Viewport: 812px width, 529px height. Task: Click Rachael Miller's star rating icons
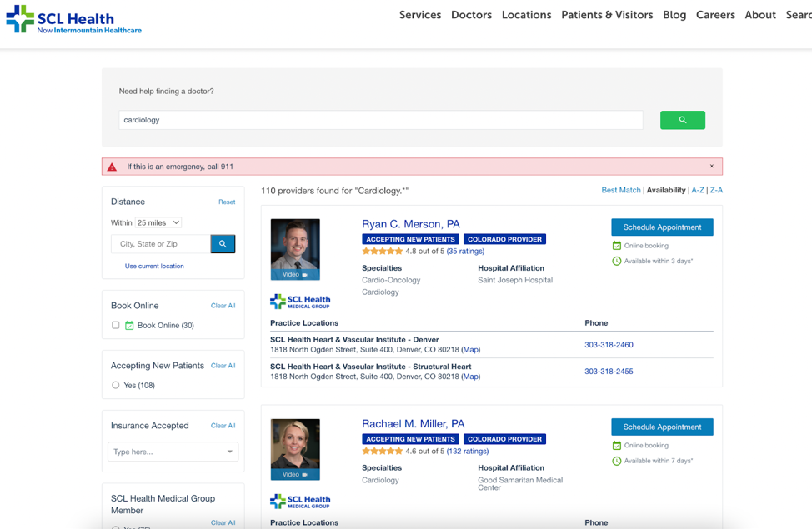[382, 451]
